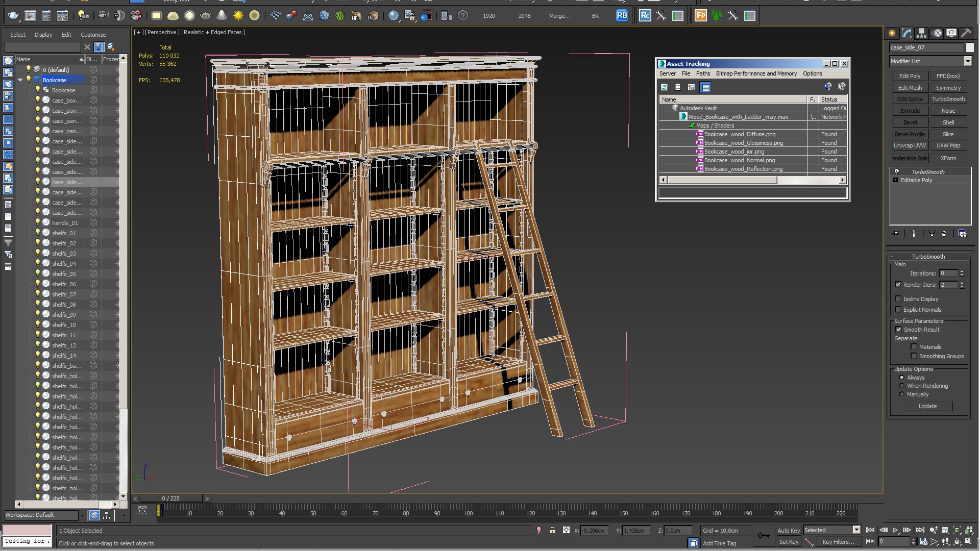This screenshot has width=980, height=551.
Task: Click the help question mark toolbar icon
Action: pyautogui.click(x=462, y=16)
